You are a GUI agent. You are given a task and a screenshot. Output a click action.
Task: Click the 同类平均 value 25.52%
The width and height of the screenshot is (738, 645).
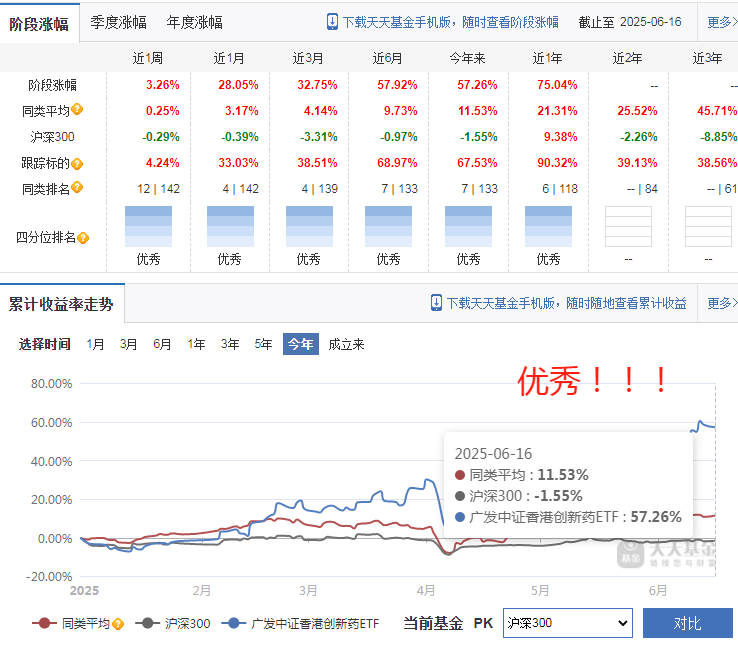pyautogui.click(x=637, y=111)
